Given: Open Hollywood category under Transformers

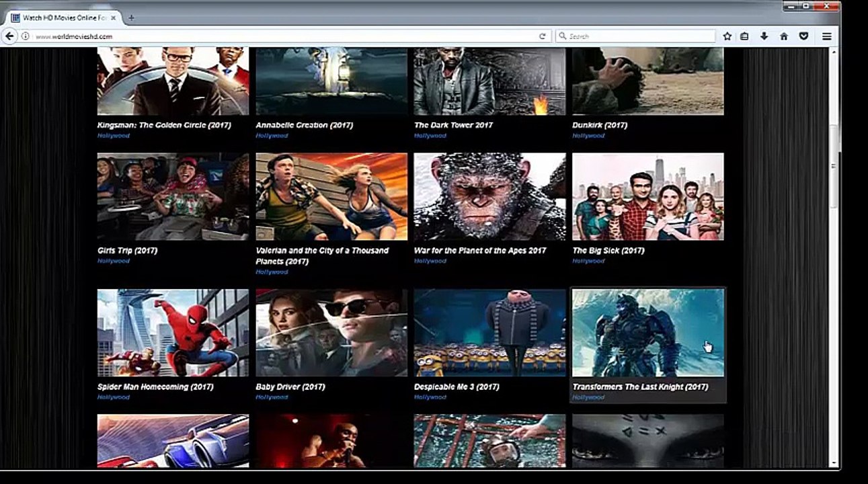Looking at the screenshot, I should 589,397.
